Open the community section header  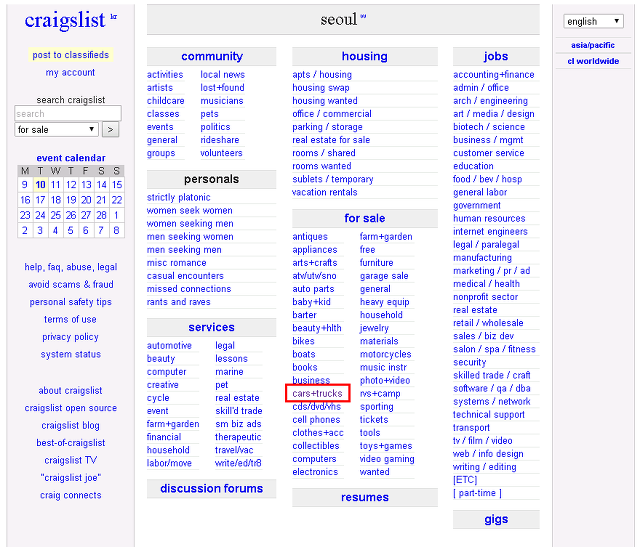click(x=212, y=56)
